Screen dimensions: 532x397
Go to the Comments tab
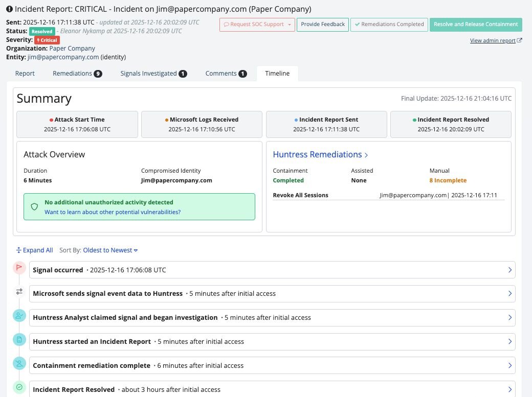pyautogui.click(x=226, y=74)
